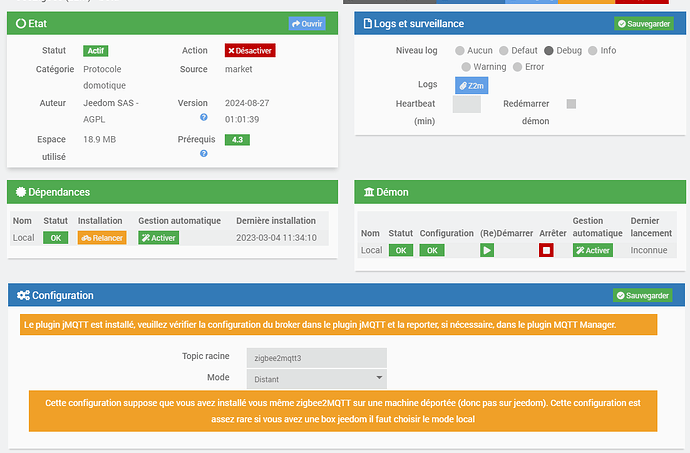The height and width of the screenshot is (453, 690).
Task: Save the Configuration section
Action: [x=642, y=295]
